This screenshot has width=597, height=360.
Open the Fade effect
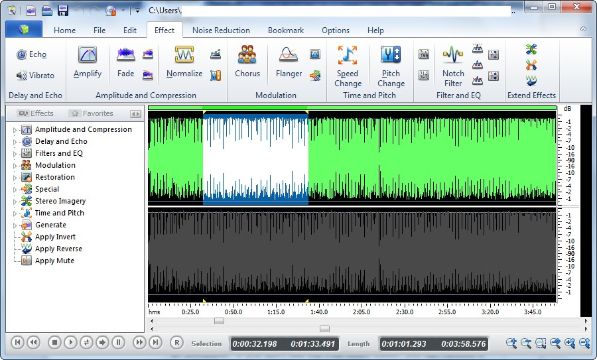[x=126, y=62]
